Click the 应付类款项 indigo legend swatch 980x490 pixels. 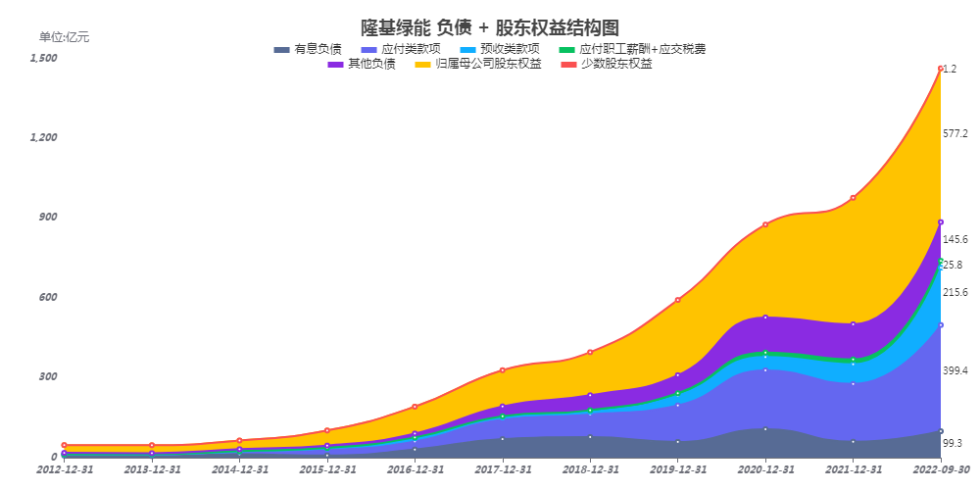(x=370, y=49)
